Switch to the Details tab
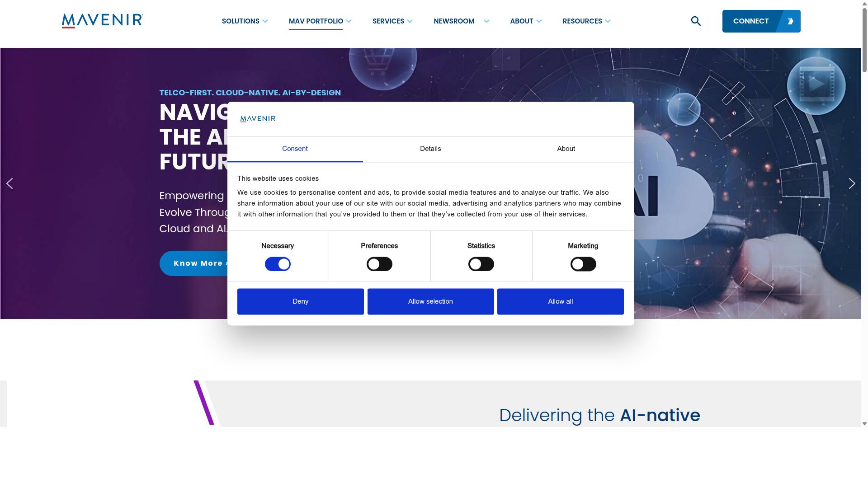 [430, 149]
